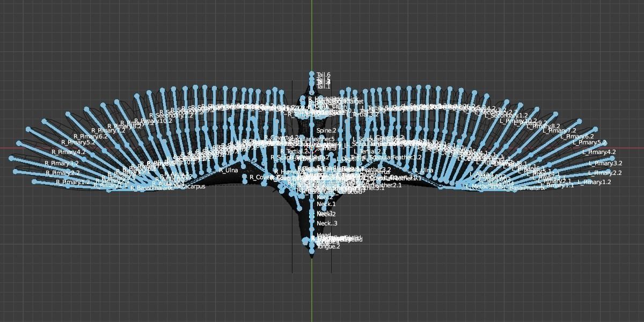Screen dimensions: 644x322
Task: Click the L_Secondary.1.2 label
Action: (507, 115)
